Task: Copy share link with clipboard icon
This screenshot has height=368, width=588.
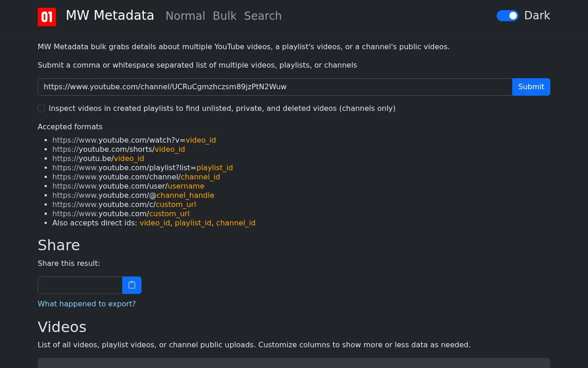Action: 132,285
